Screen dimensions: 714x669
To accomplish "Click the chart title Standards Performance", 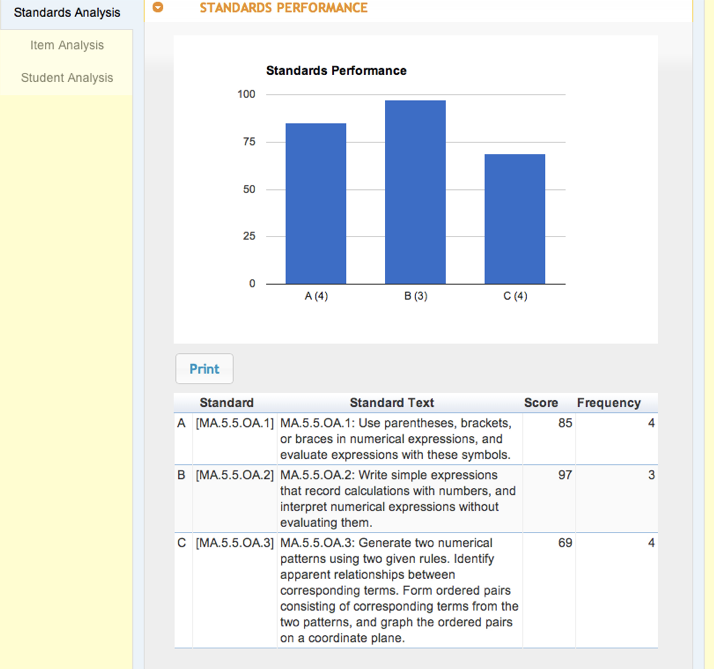I will [x=336, y=71].
